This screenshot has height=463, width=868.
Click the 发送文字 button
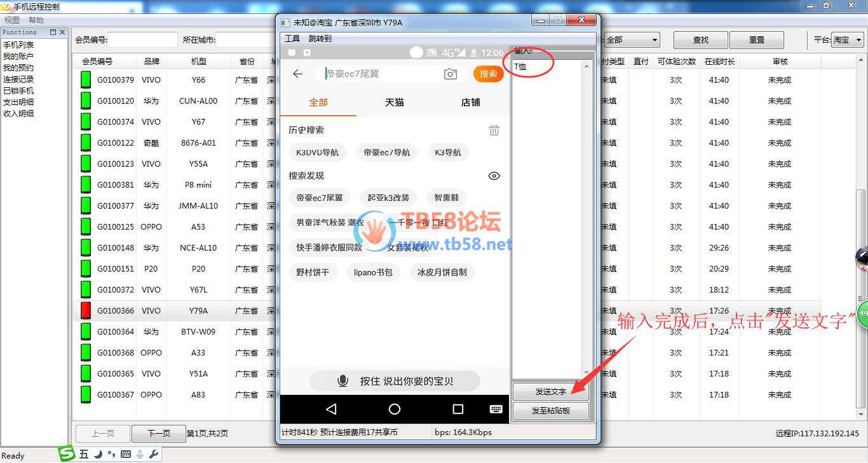click(551, 392)
